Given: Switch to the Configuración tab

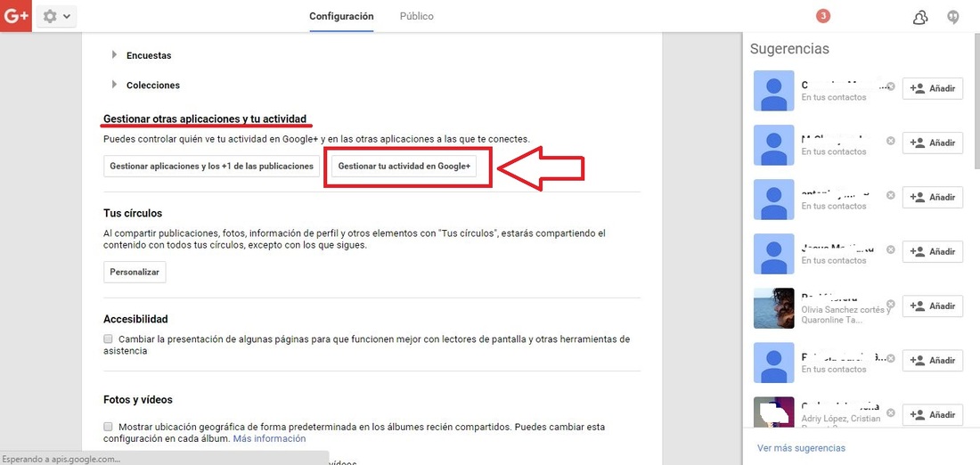Looking at the screenshot, I should pyautogui.click(x=341, y=16).
